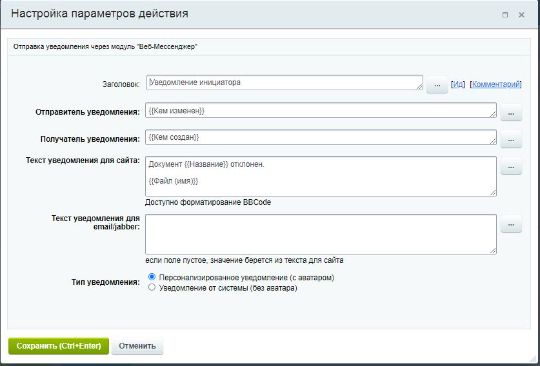Maximize the dialog window

point(505,15)
